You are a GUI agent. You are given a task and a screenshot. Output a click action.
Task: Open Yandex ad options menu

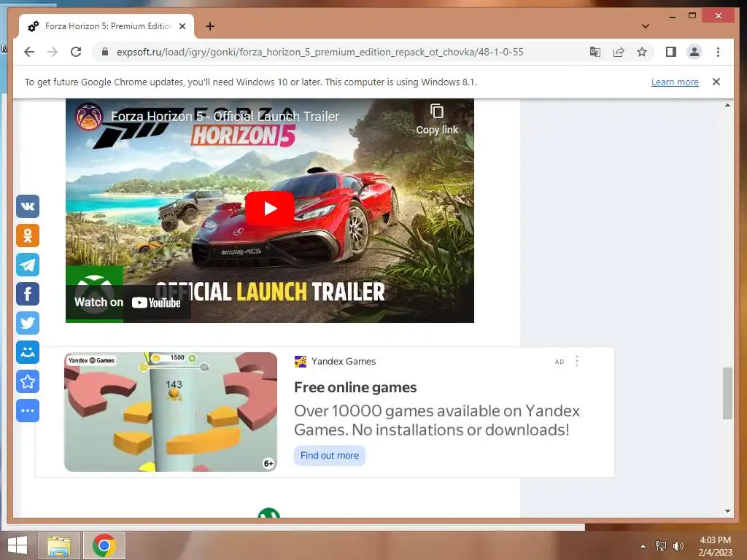(577, 361)
